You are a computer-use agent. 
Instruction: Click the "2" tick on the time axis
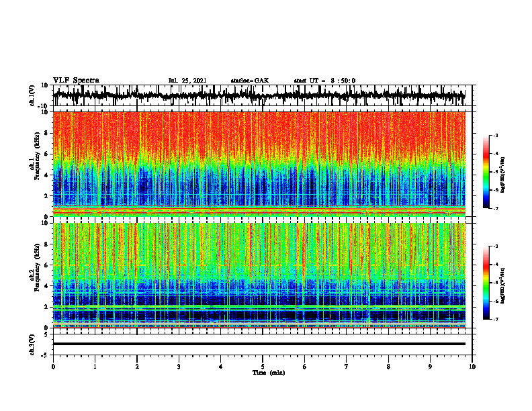coord(137,367)
